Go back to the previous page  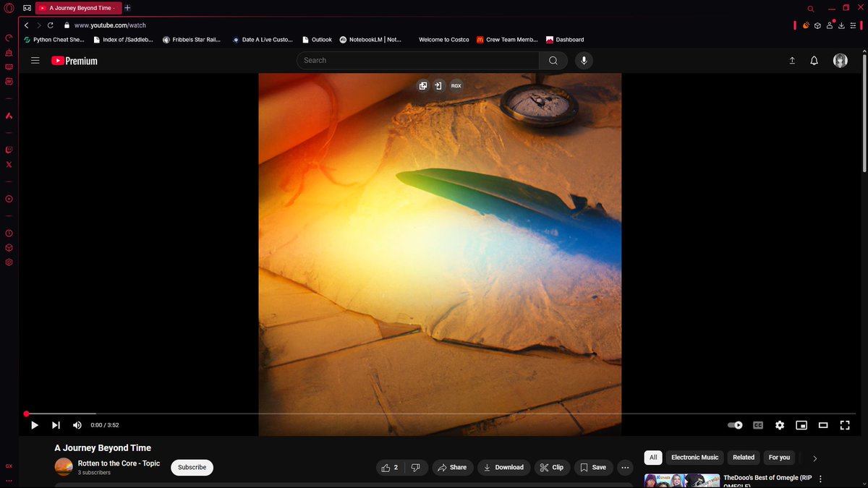pos(27,25)
